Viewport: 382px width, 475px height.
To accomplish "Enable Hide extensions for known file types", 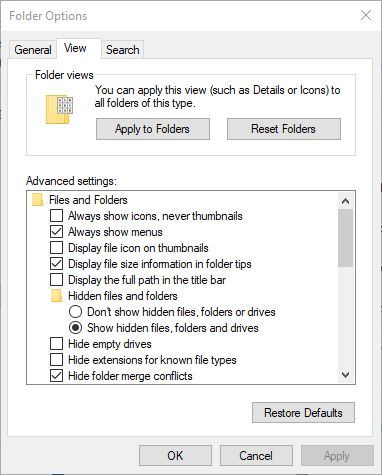I will tap(56, 360).
